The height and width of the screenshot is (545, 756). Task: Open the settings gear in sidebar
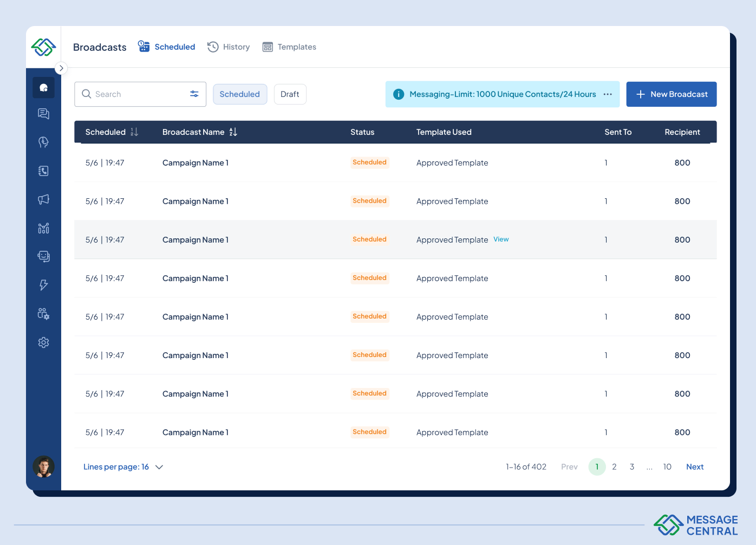click(x=43, y=342)
